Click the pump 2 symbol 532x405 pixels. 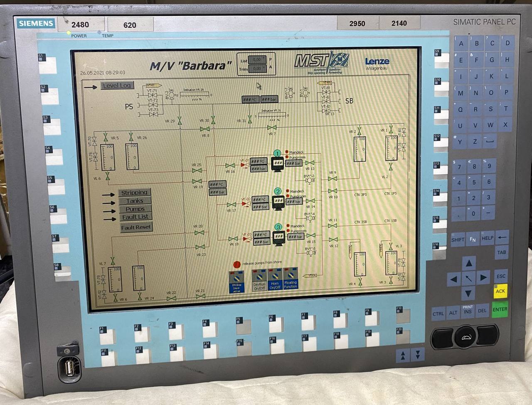point(278,202)
